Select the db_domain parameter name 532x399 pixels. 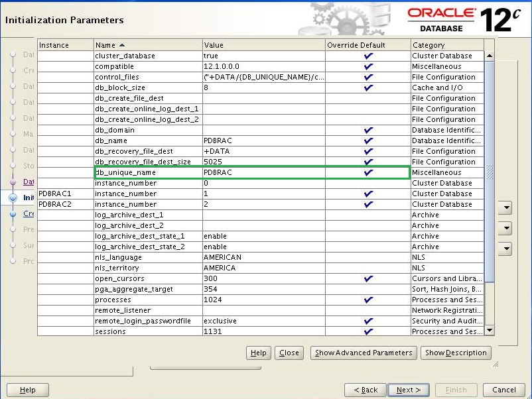tap(148, 130)
